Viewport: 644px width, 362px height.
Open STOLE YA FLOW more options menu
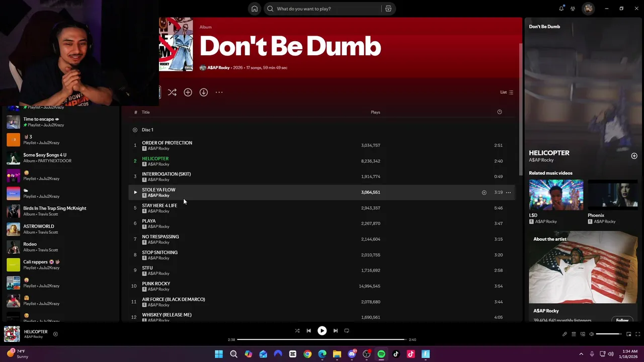pyautogui.click(x=508, y=192)
